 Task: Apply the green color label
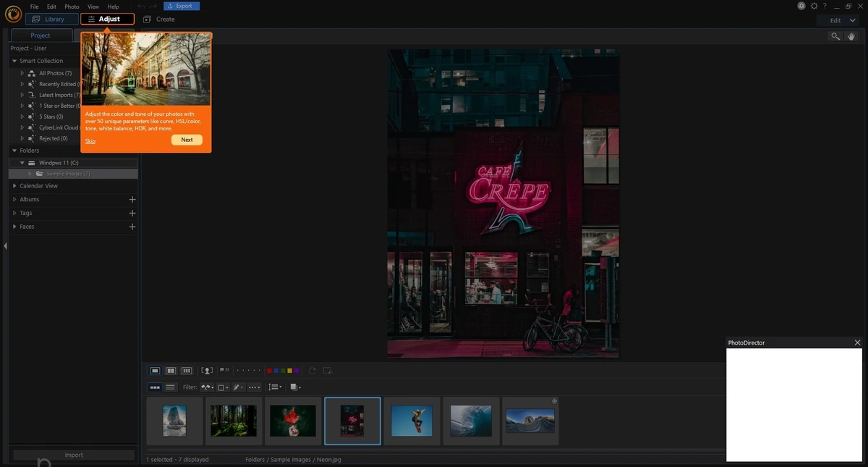283,371
